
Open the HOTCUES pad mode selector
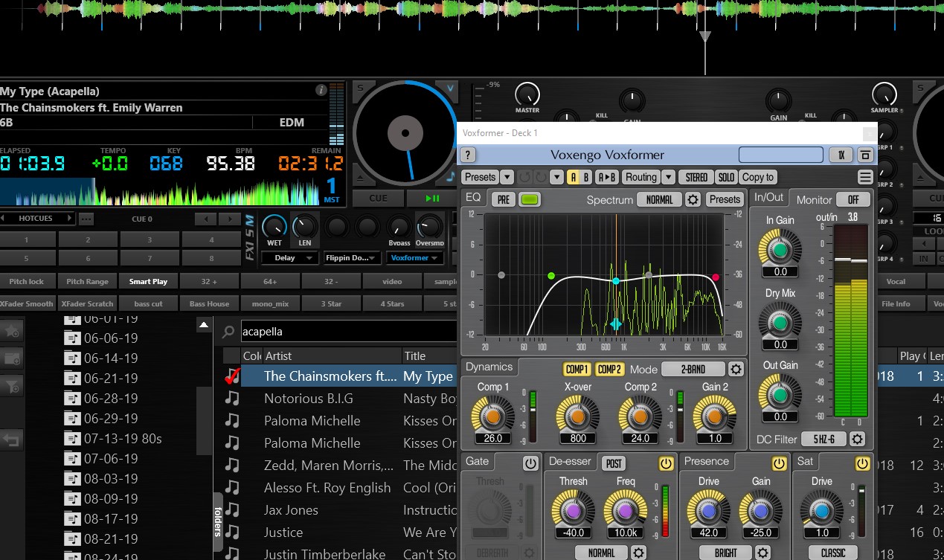coord(37,219)
